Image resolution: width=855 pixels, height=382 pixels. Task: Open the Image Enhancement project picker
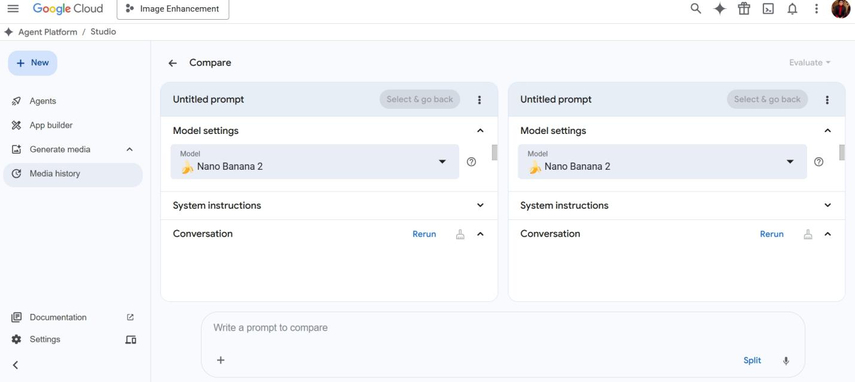coord(173,9)
